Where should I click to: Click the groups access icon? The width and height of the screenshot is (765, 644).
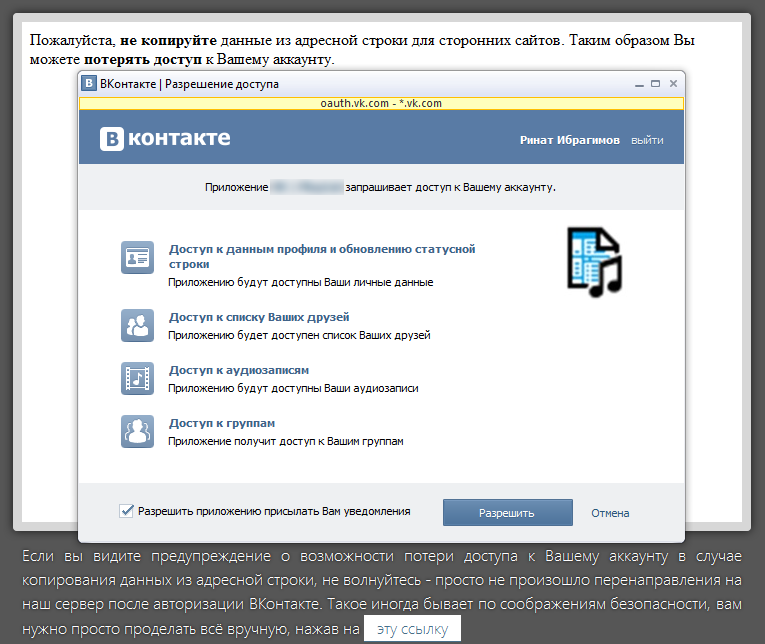(138, 431)
